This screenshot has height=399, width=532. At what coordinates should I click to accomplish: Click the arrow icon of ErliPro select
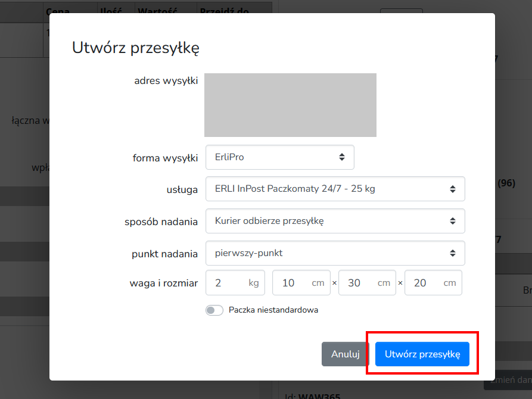[x=342, y=157]
